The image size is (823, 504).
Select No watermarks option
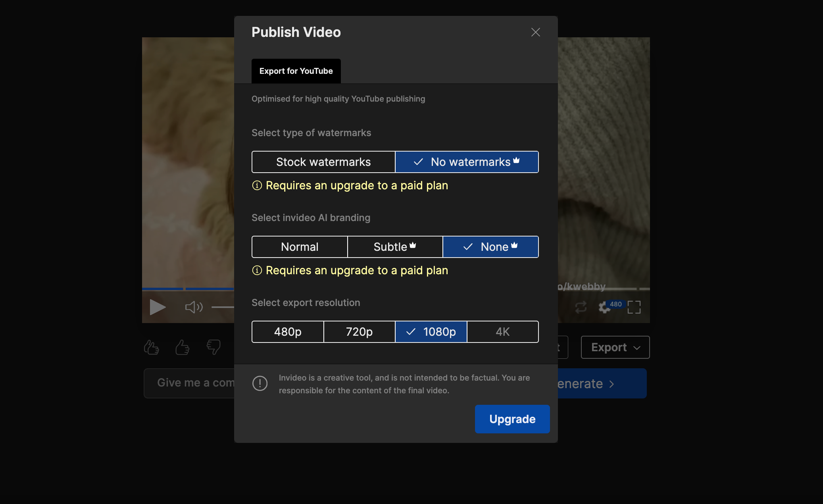pos(467,162)
